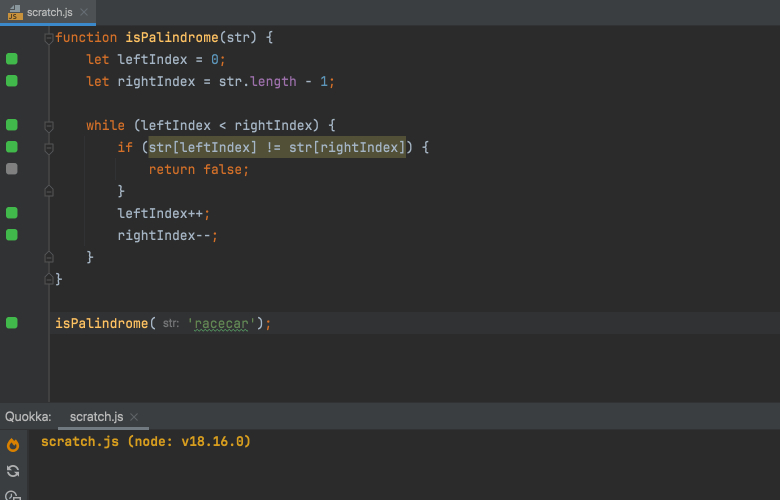Click green coverage indicator on rightIndex-- line
Viewport: 780px width, 500px height.
(x=12, y=235)
